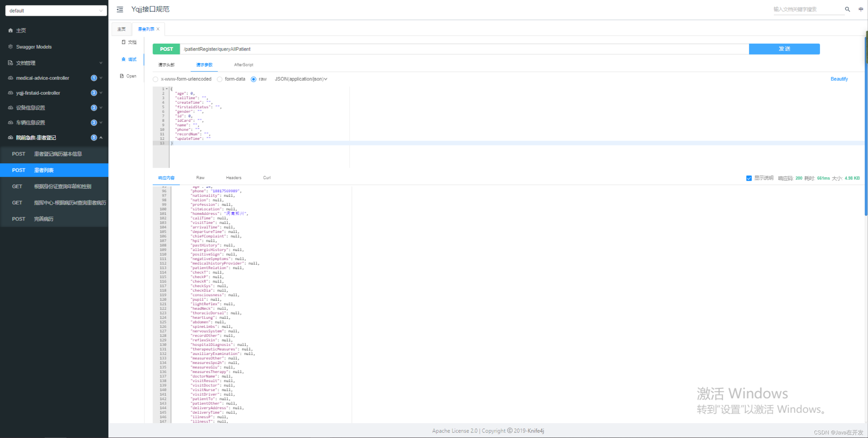
Task: Switch to the 主页 tab
Action: pos(121,29)
